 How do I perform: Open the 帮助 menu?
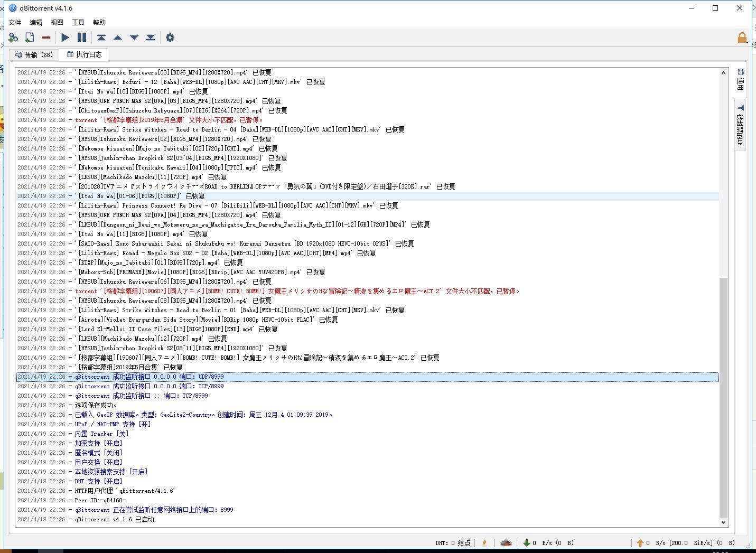[99, 22]
